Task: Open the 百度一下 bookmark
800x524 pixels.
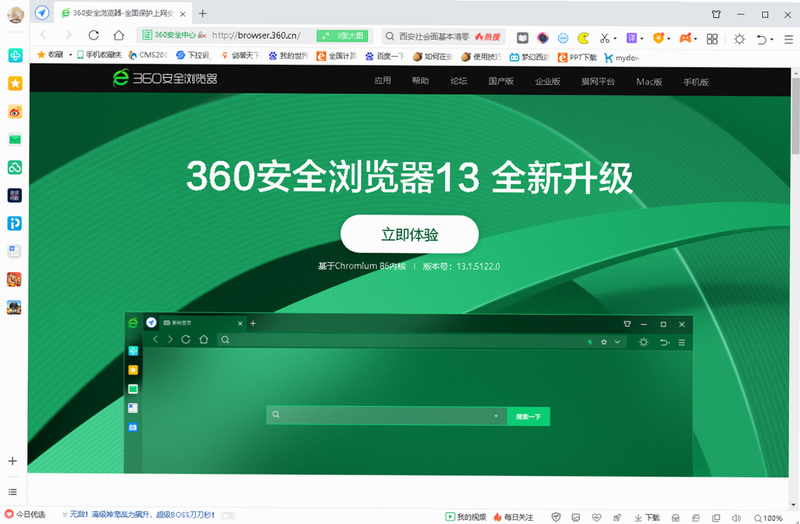Action: (385, 56)
